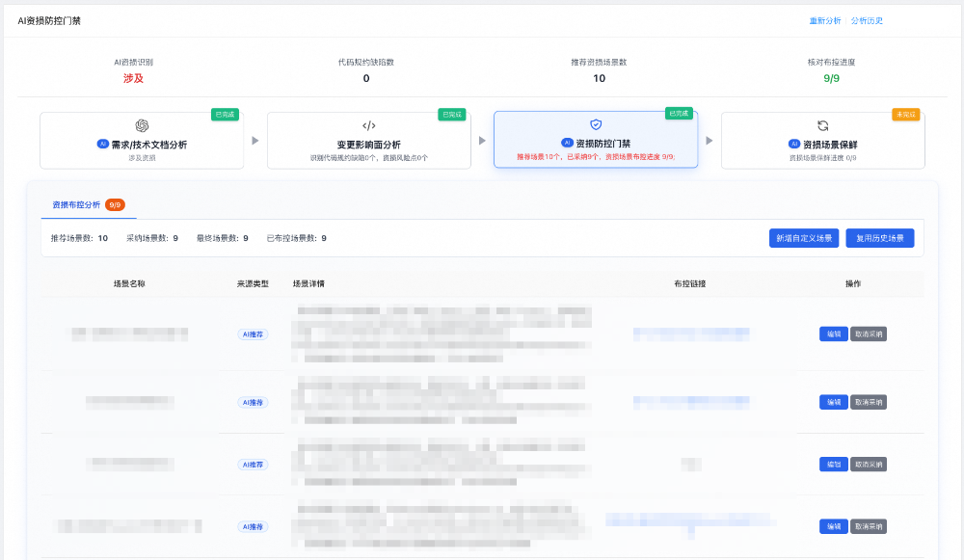Viewport: 964px width, 560px height.
Task: Open 分析历史
Action: tap(866, 19)
